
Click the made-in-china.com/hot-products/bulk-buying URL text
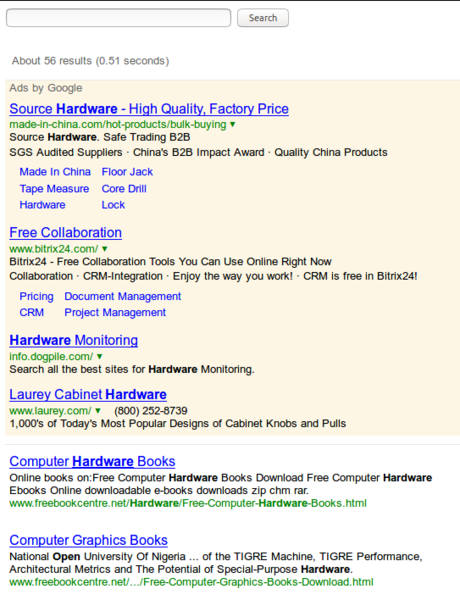point(118,124)
